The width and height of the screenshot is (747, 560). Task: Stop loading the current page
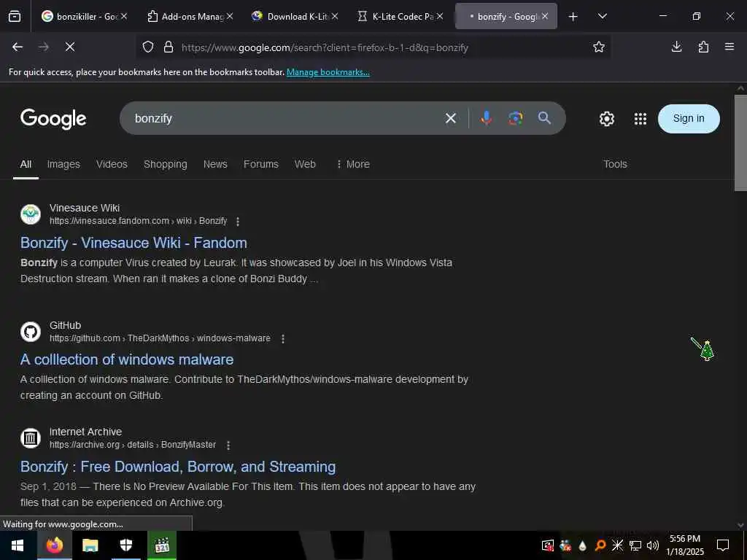coord(69,47)
